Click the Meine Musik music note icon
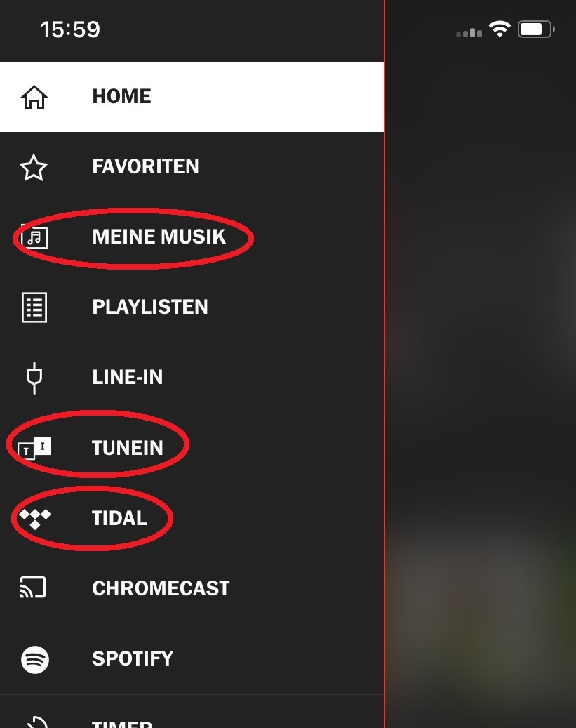This screenshot has height=728, width=576. [34, 237]
